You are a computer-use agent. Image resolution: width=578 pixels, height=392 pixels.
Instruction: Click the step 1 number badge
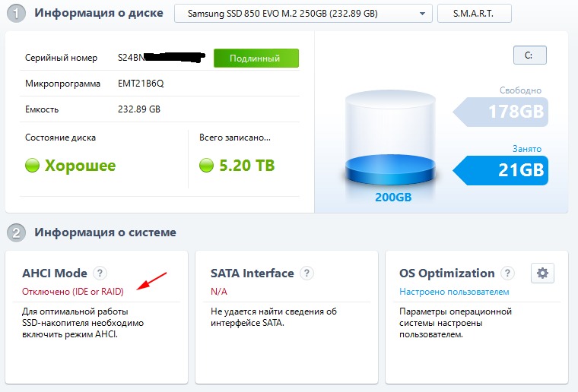click(17, 13)
